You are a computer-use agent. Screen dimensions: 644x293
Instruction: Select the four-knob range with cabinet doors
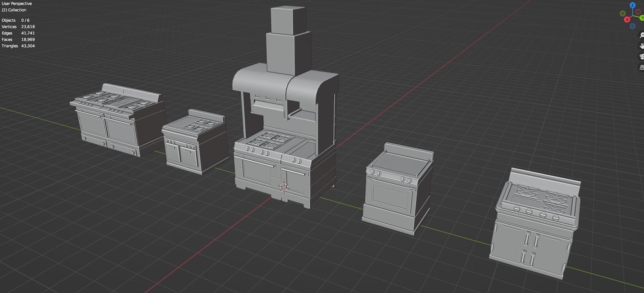coord(536,223)
